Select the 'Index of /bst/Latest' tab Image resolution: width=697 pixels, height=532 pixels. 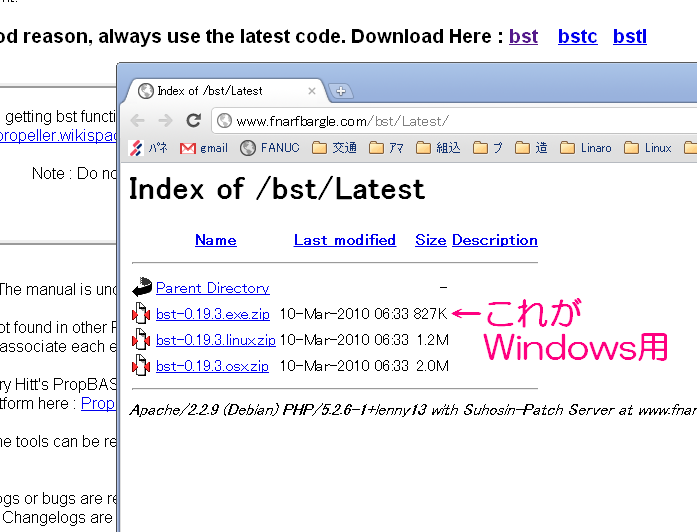point(220,91)
